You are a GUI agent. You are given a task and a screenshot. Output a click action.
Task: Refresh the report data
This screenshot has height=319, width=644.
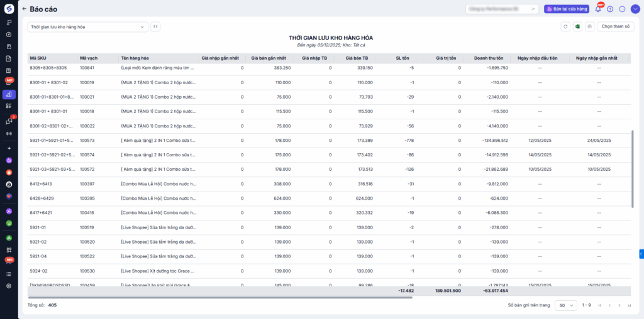click(565, 26)
